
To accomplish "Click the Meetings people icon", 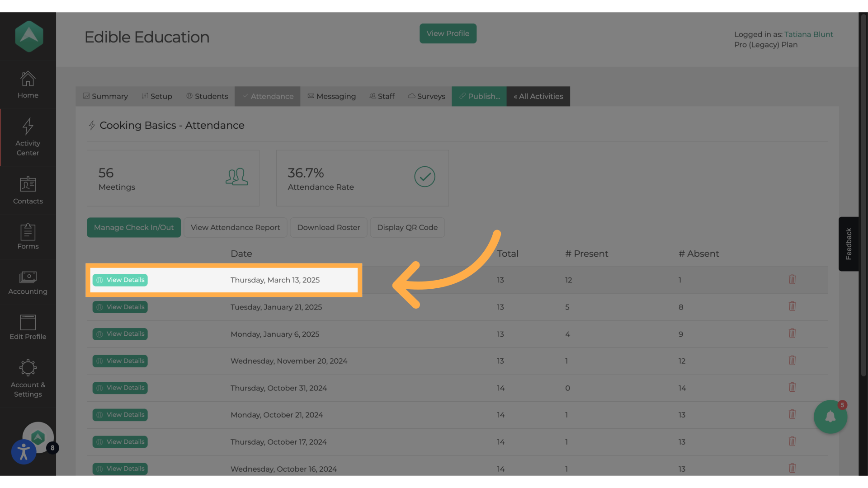I will click(x=237, y=177).
